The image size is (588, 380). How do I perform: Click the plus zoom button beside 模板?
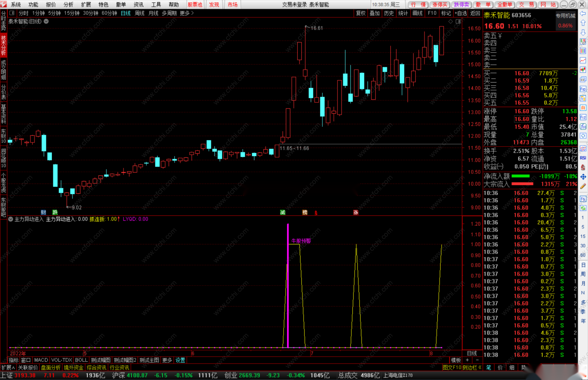click(x=467, y=360)
